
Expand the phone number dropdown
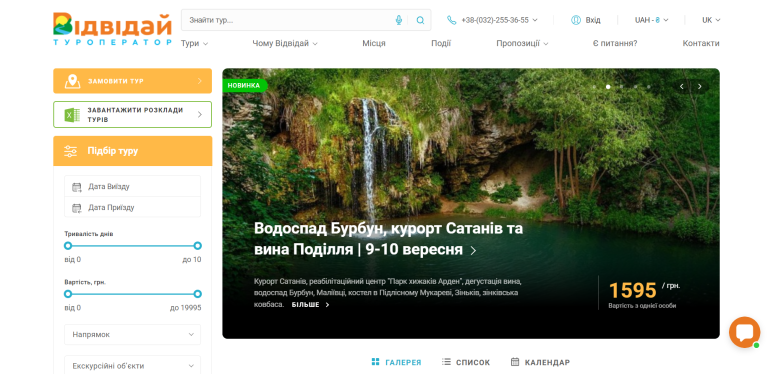click(535, 20)
